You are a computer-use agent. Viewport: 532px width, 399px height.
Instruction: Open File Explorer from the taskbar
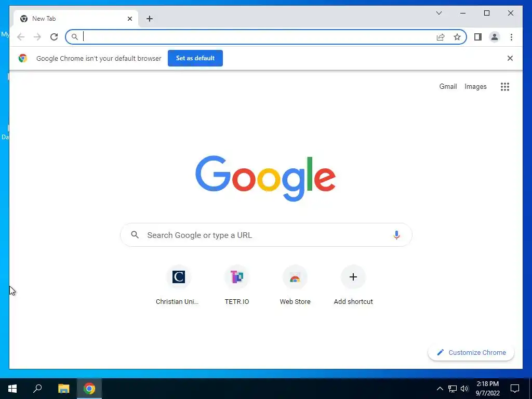coord(63,389)
